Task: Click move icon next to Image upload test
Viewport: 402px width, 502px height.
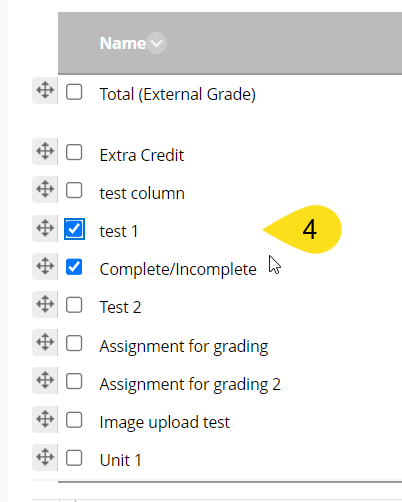Action: 45,419
